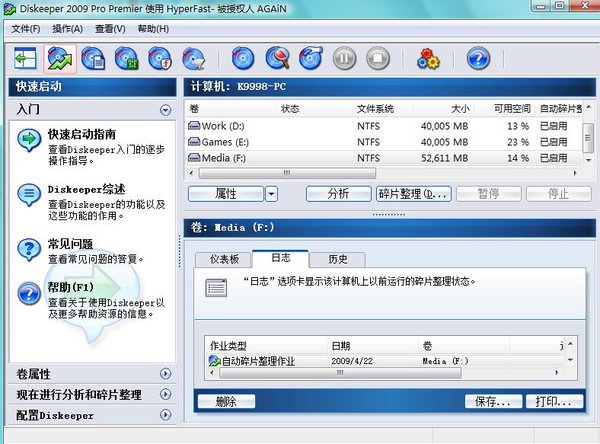The height and width of the screenshot is (444, 600).
Task: Switch to the 日志 tab
Action: pyautogui.click(x=280, y=258)
